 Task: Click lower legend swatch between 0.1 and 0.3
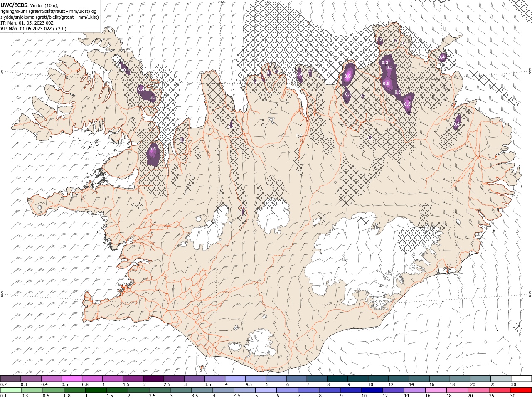(x=11, y=390)
